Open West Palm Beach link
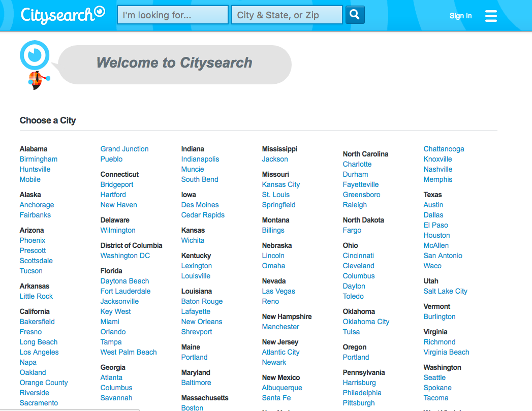The image size is (532, 411). (x=129, y=353)
